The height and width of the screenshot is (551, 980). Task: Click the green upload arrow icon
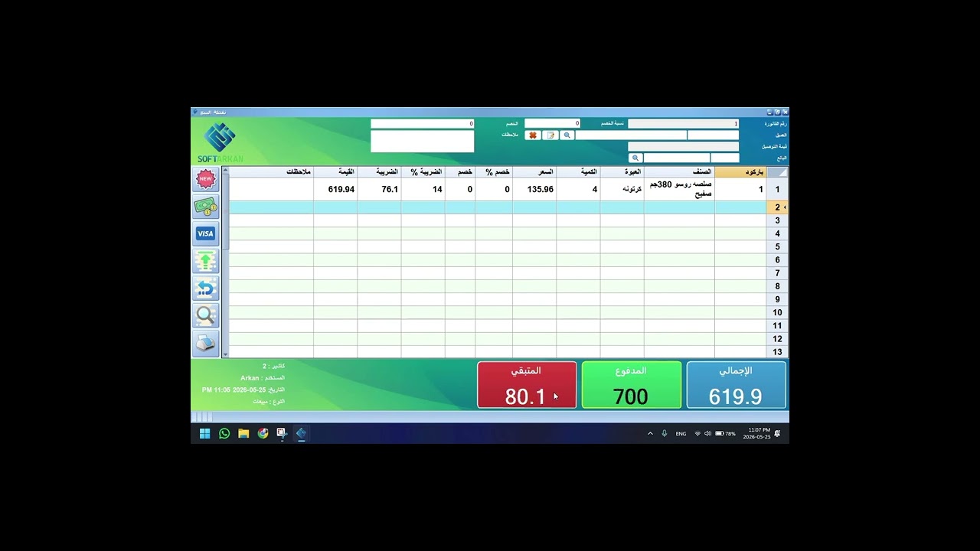pyautogui.click(x=205, y=261)
